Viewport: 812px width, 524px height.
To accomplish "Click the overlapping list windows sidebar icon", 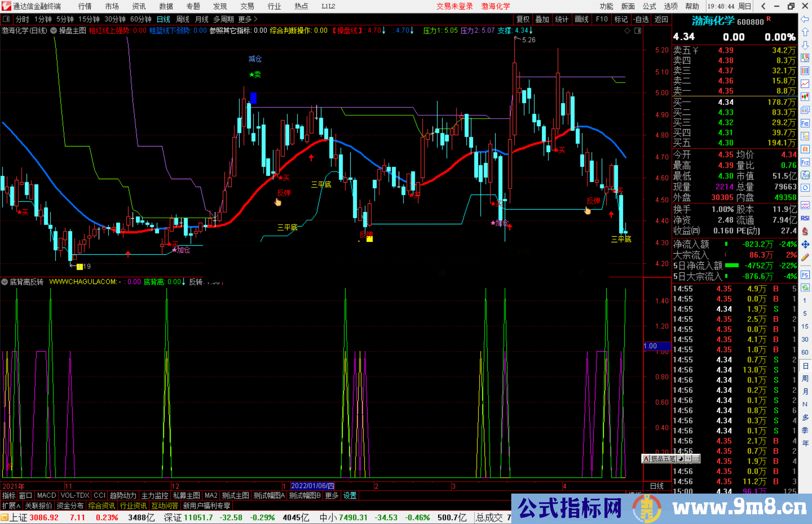I will pyautogui.click(x=805, y=110).
